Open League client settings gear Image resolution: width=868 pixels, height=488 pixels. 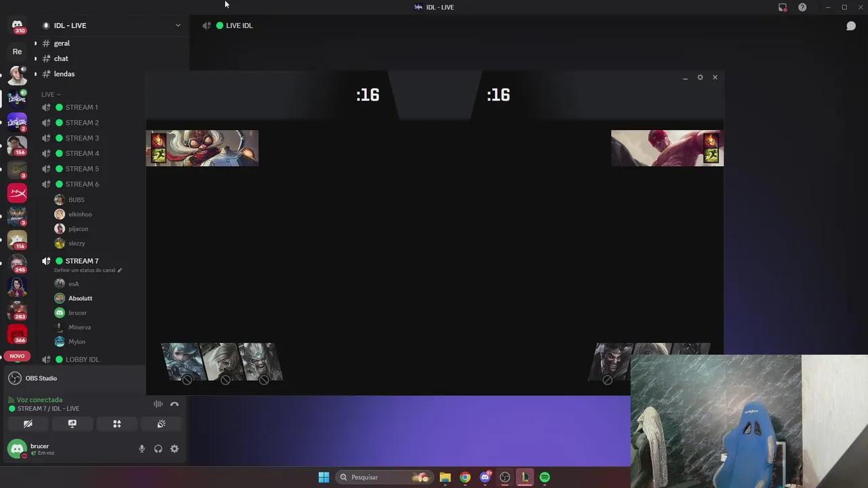pyautogui.click(x=701, y=77)
